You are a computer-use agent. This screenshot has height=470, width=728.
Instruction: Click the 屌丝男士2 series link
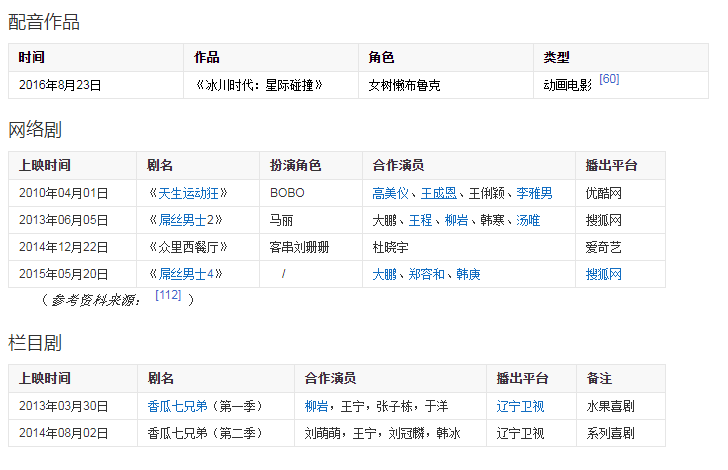(x=189, y=220)
